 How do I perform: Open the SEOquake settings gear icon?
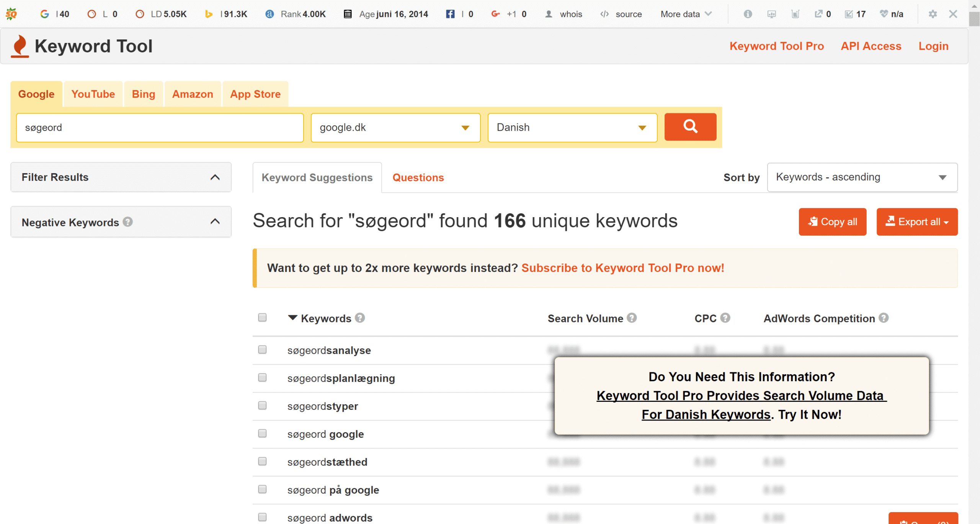click(x=933, y=14)
